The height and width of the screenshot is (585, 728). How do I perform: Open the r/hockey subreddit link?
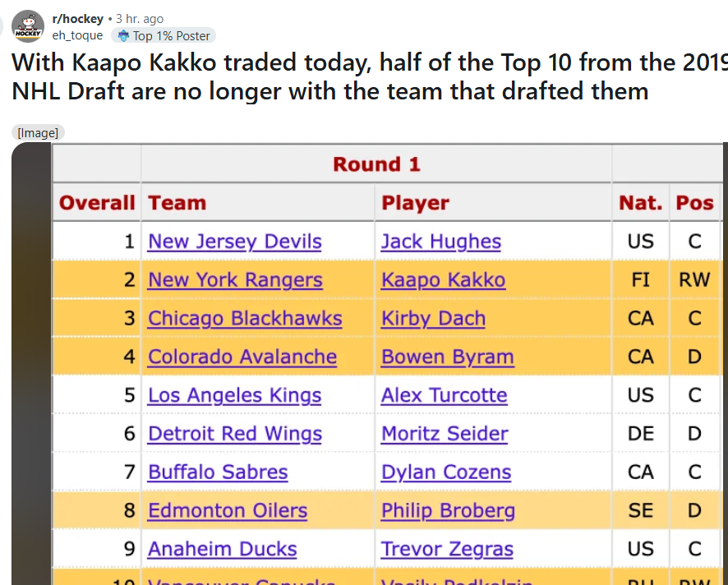[x=77, y=19]
